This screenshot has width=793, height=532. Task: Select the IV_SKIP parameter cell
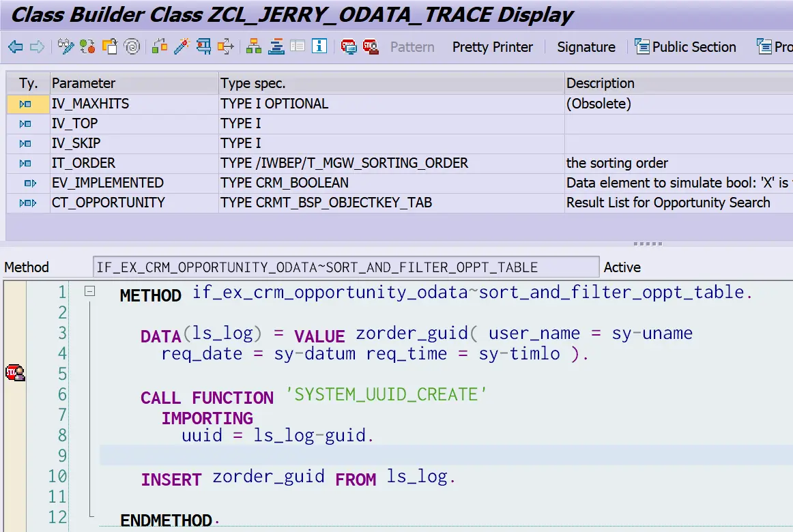134,143
